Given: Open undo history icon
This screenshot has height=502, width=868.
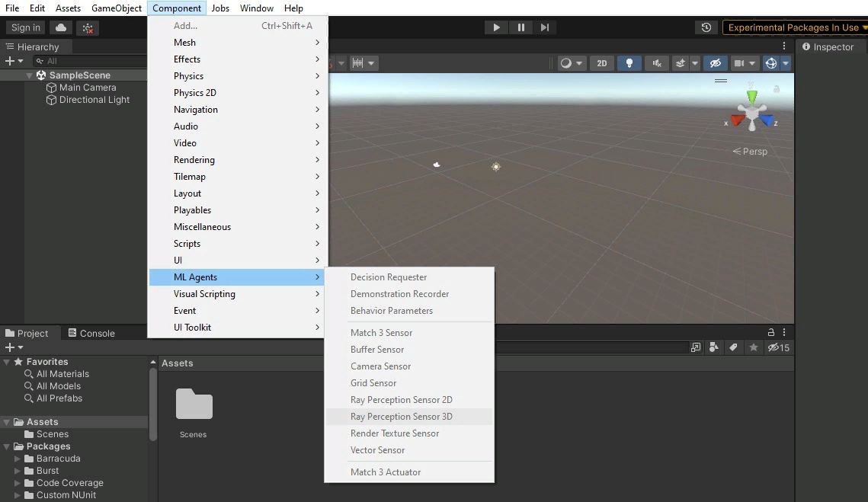Looking at the screenshot, I should (706, 27).
